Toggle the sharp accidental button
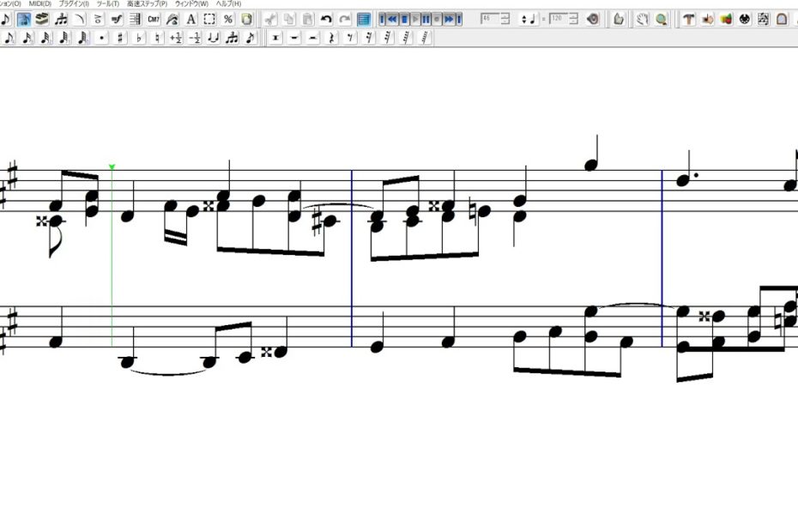The height and width of the screenshot is (532, 798). (x=120, y=37)
